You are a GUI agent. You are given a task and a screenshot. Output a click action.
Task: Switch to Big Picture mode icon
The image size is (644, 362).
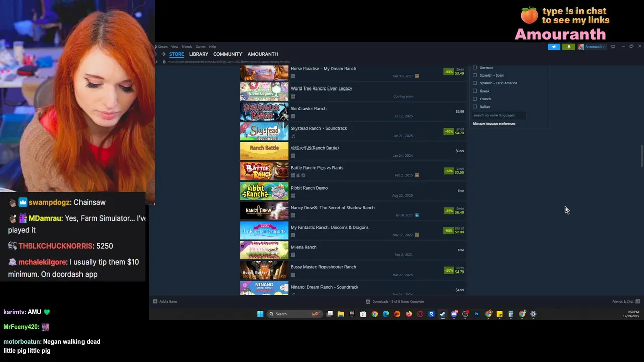coord(613,47)
